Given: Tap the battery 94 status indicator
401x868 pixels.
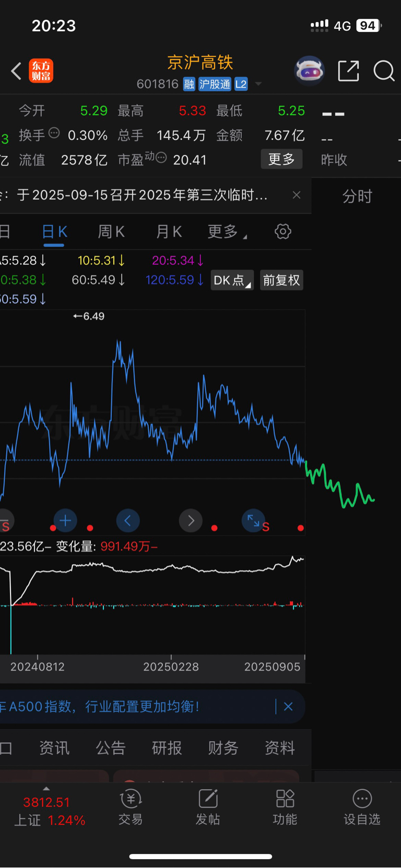Looking at the screenshot, I should point(369,26).
